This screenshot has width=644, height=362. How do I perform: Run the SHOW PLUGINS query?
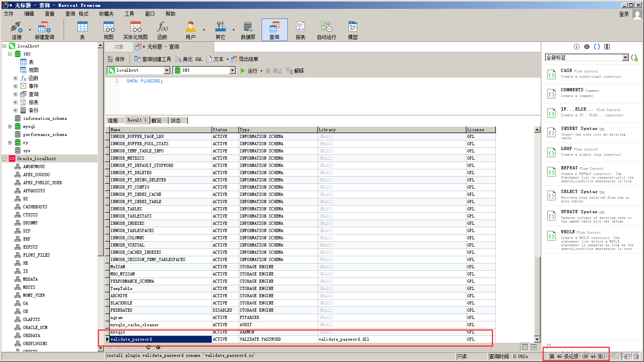click(250, 70)
